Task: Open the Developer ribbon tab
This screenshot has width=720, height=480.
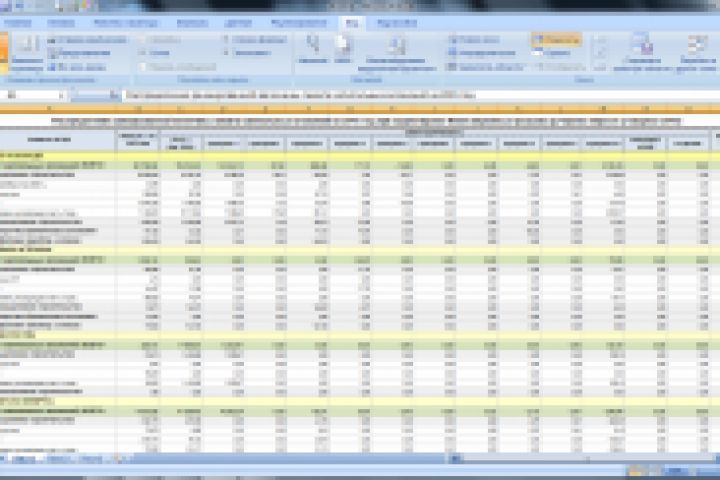Action: (397, 23)
